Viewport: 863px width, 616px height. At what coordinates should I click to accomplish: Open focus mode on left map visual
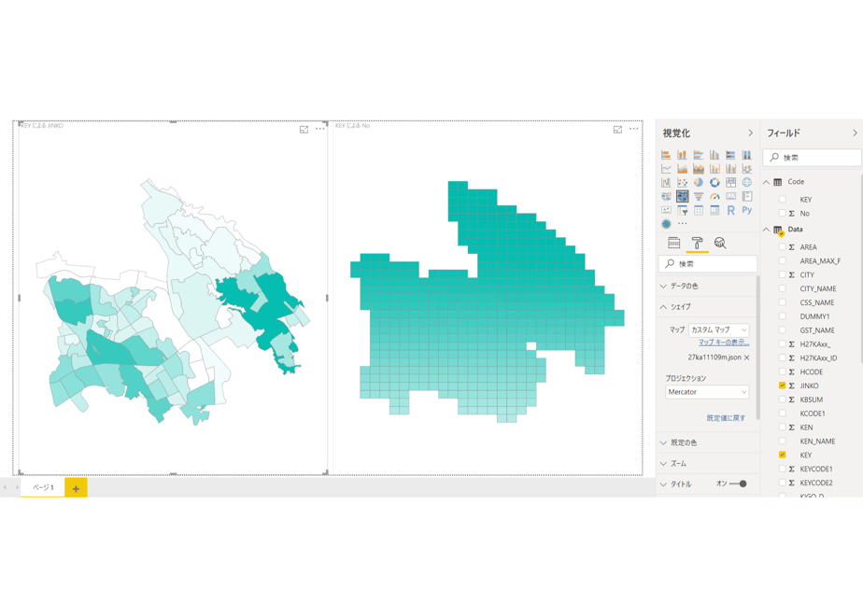(304, 129)
